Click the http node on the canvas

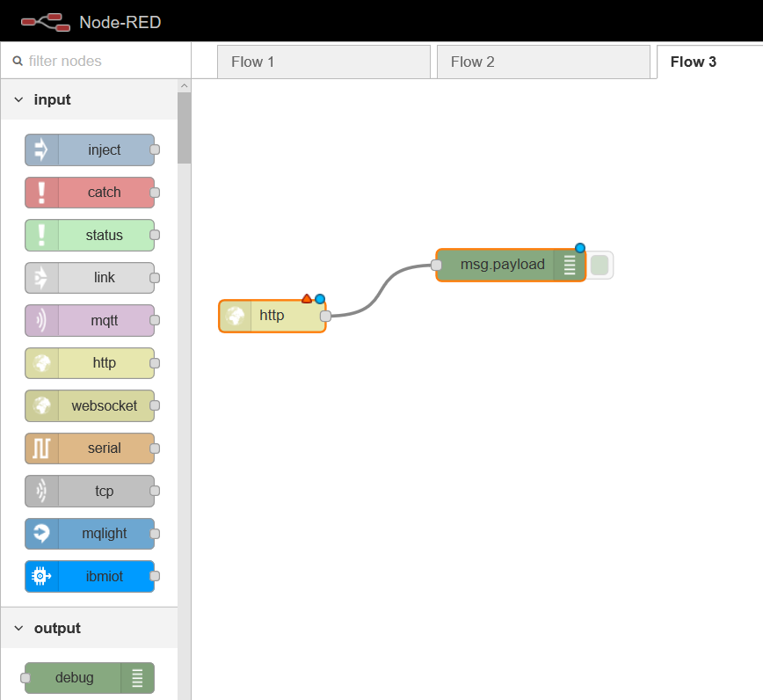point(272,316)
